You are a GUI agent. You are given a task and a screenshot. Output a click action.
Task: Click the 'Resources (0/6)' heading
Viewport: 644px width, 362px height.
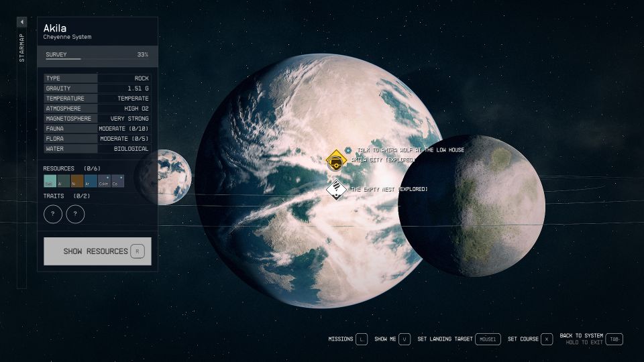[x=72, y=169]
